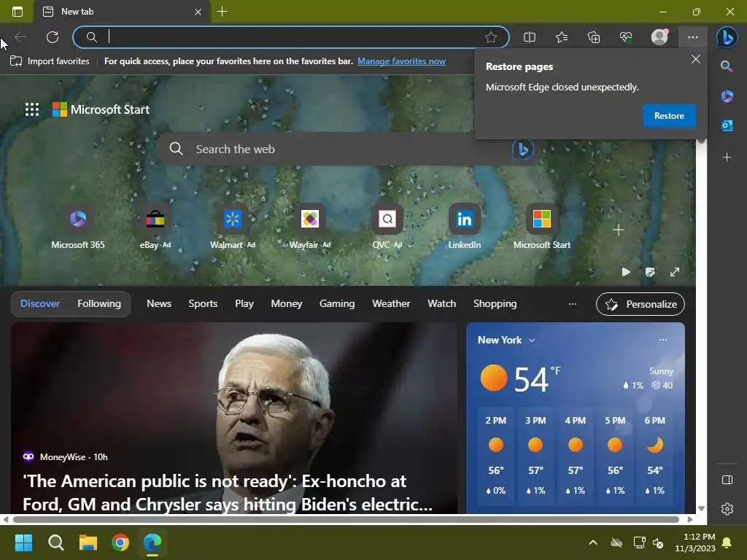The image size is (747, 560).
Task: Launch Google Chrome from taskbar
Action: [x=120, y=542]
